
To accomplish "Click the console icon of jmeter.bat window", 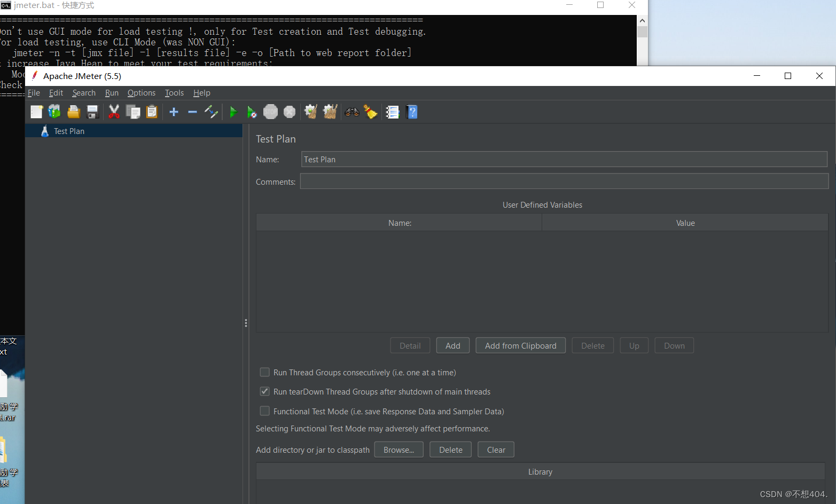I will click(x=5, y=5).
